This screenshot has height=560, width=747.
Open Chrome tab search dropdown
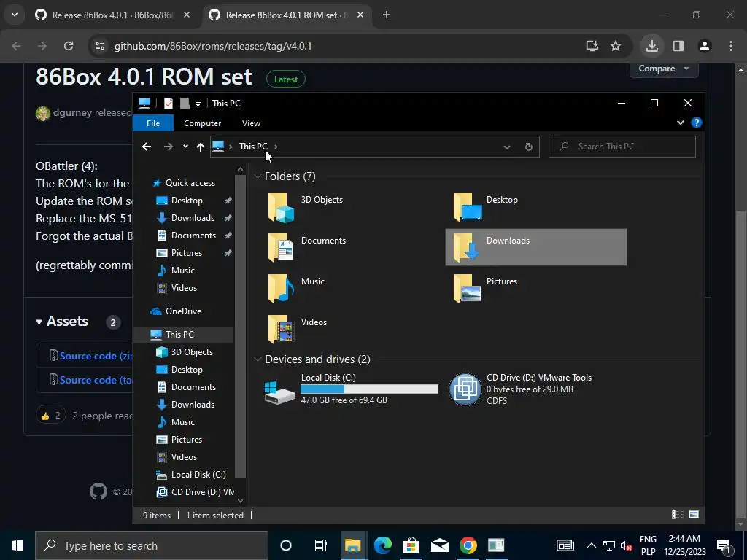15,15
